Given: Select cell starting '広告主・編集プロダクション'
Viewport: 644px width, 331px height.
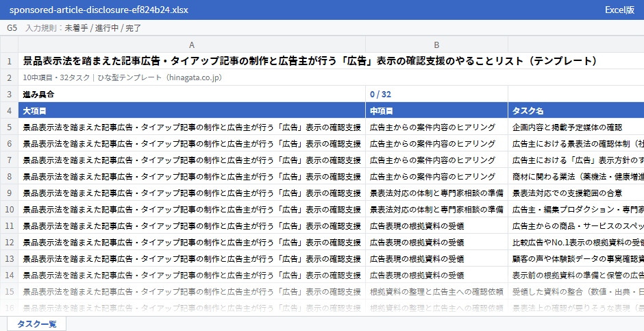Looking at the screenshot, I should pos(575,209).
